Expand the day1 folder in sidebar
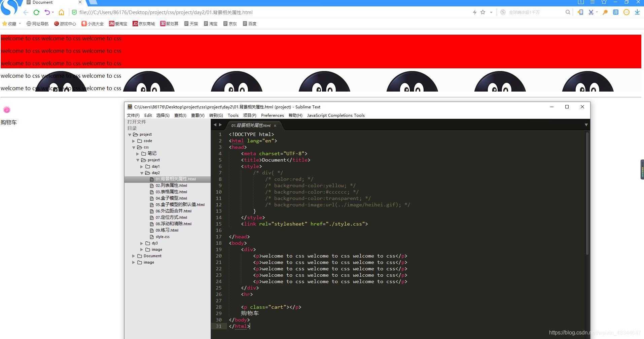 tap(142, 167)
